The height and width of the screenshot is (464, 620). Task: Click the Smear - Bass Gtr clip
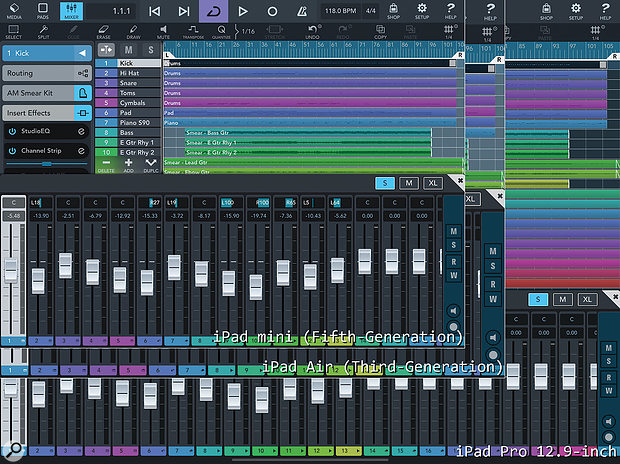point(308,133)
